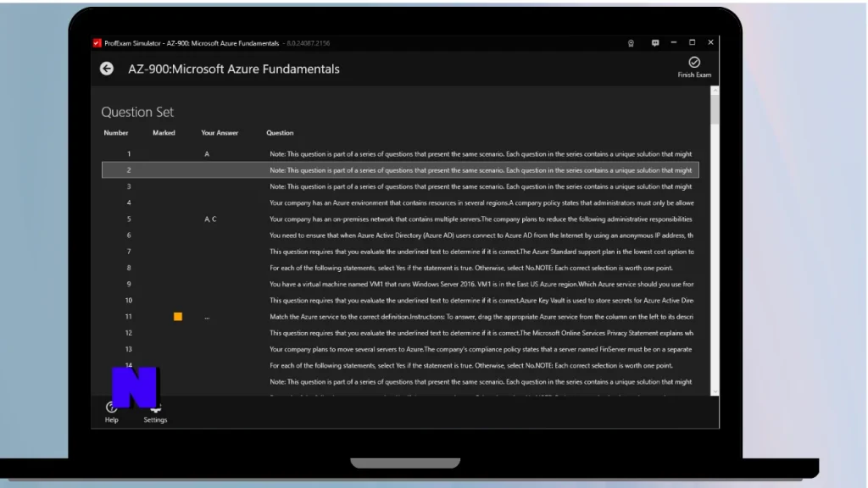Close the ProfExam Simulator window
868x488 pixels.
(x=711, y=42)
